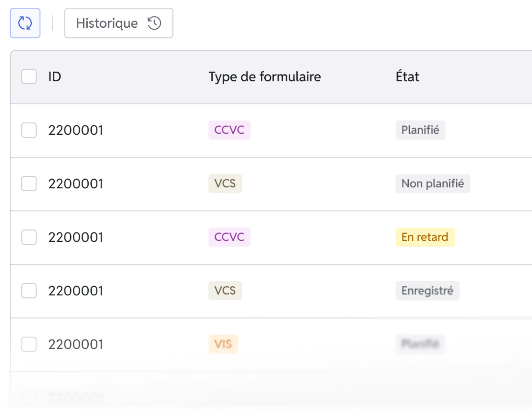Check the box for the Enregistré row
The image size is (532, 415).
click(x=29, y=290)
